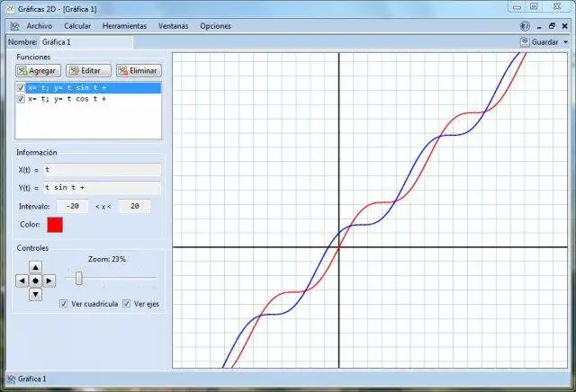
Task: Open the Opciones menu
Action: point(216,26)
